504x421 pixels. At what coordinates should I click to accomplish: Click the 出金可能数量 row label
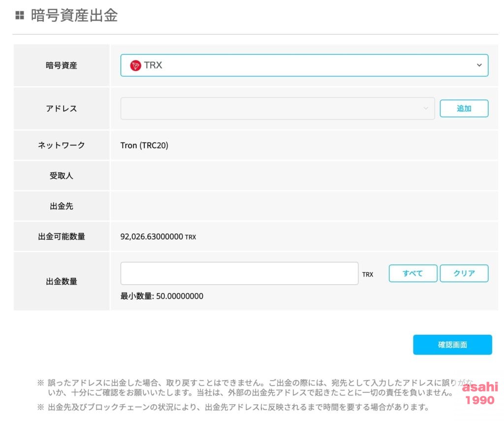coord(62,237)
